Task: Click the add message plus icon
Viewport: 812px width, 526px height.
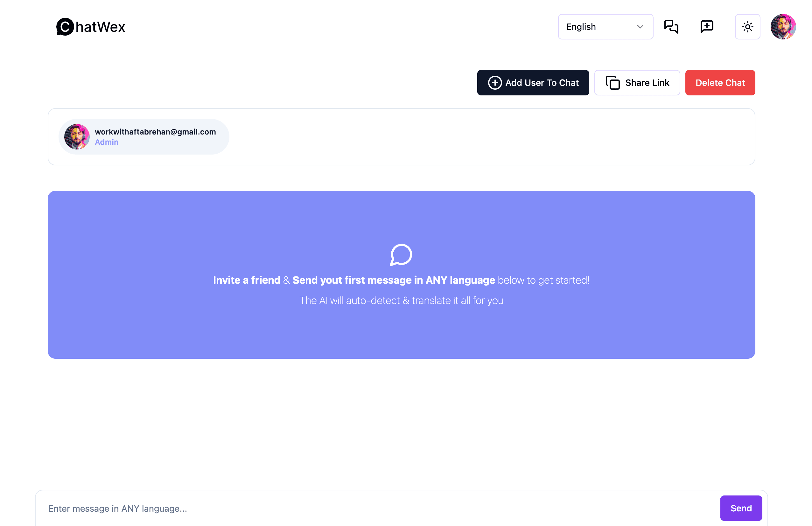Action: (707, 26)
